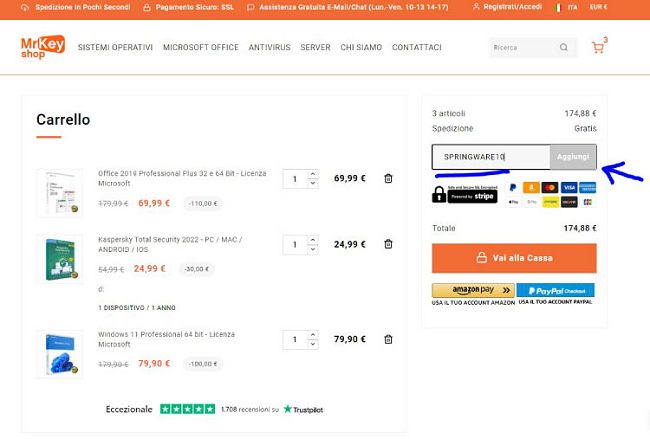Click Aggiungi to apply coupon
The width and height of the screenshot is (650, 439).
(573, 157)
